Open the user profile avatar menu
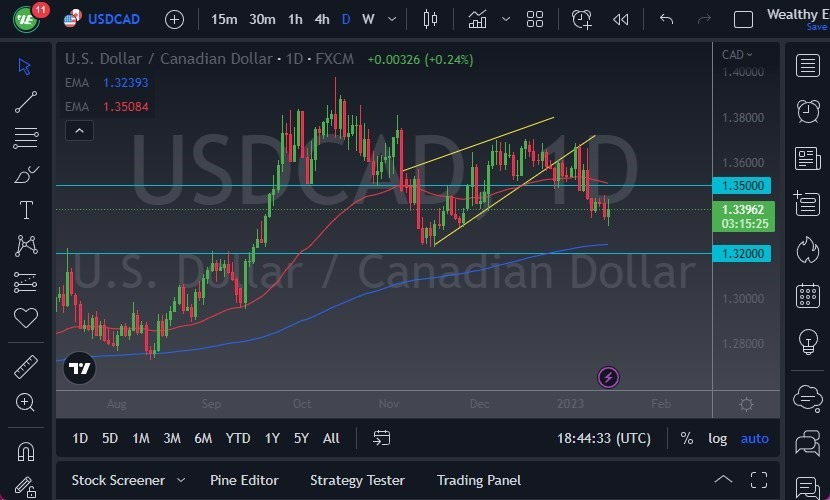Screen dimensions: 830x500 coord(26,19)
